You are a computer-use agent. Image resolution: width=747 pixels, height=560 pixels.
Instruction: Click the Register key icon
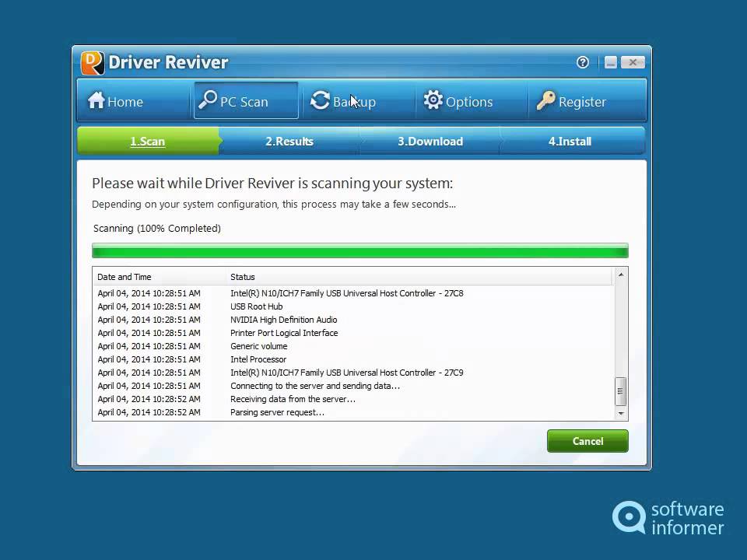tap(546, 100)
